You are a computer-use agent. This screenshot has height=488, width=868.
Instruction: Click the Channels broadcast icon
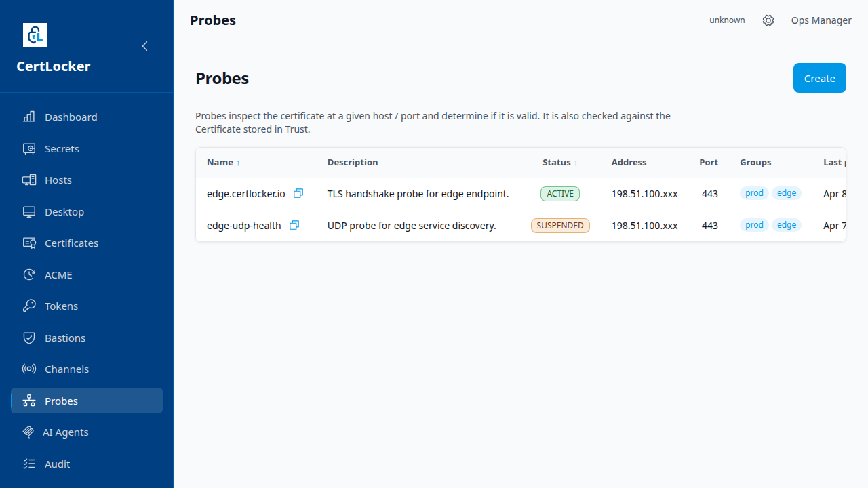pyautogui.click(x=29, y=369)
